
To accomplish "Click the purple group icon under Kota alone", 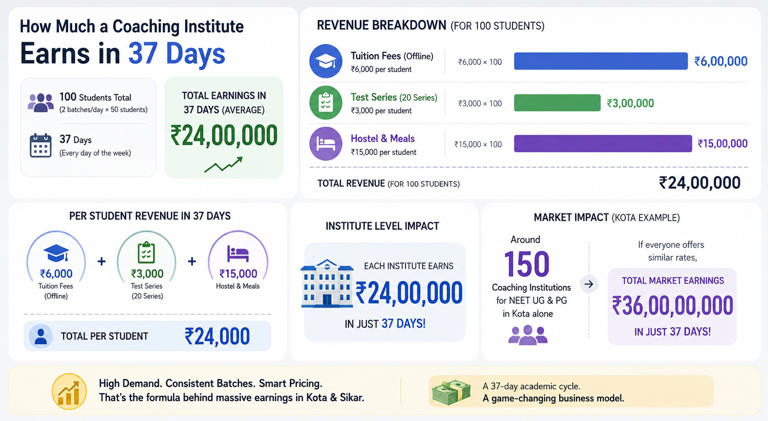I will click(x=528, y=335).
